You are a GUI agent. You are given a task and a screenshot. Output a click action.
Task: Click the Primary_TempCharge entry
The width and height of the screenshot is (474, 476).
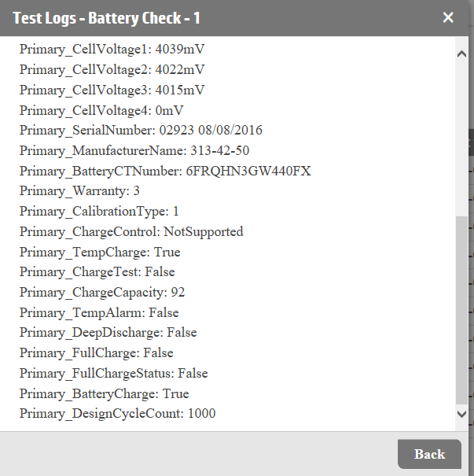100,252
